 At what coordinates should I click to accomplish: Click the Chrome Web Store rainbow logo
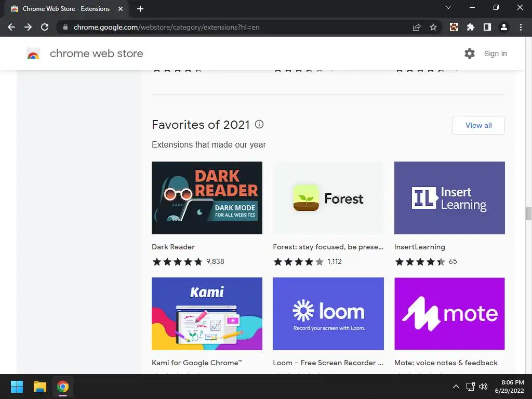coord(33,54)
